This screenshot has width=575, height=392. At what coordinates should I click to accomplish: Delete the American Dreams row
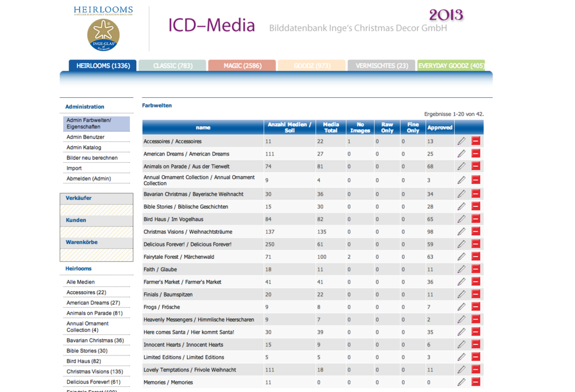(x=475, y=154)
